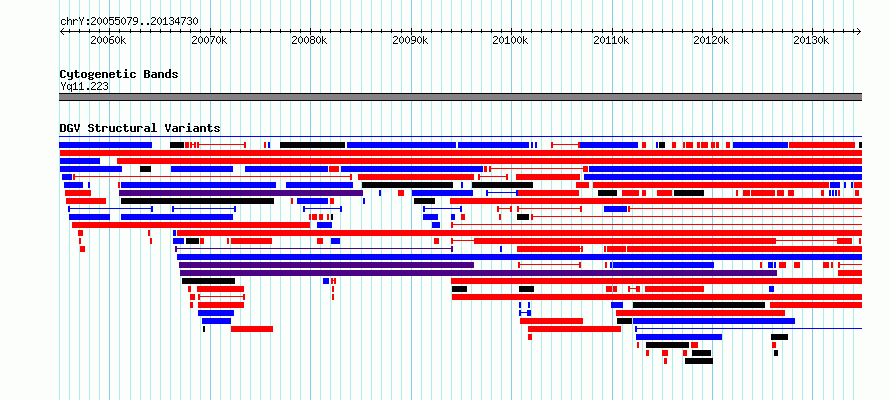Select the longest purple variant bar ending near 20126k

[478, 273]
